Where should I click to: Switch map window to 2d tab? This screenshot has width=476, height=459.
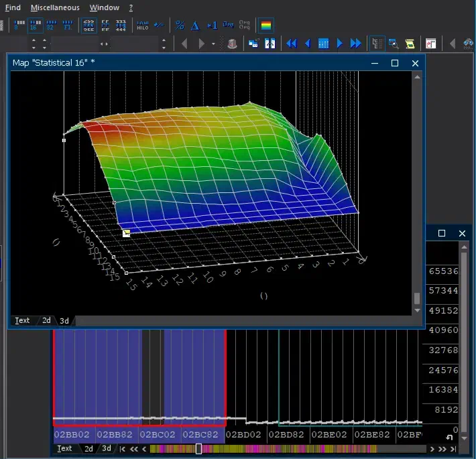click(46, 320)
